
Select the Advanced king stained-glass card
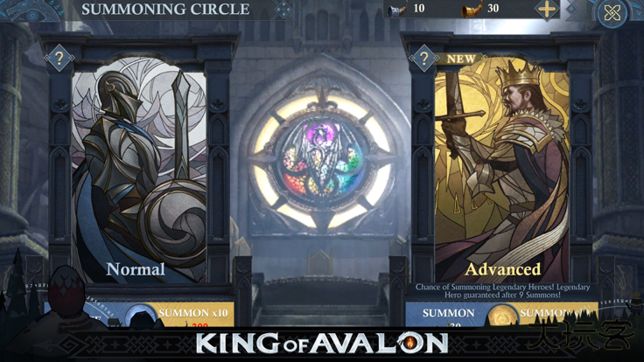[x=502, y=169]
